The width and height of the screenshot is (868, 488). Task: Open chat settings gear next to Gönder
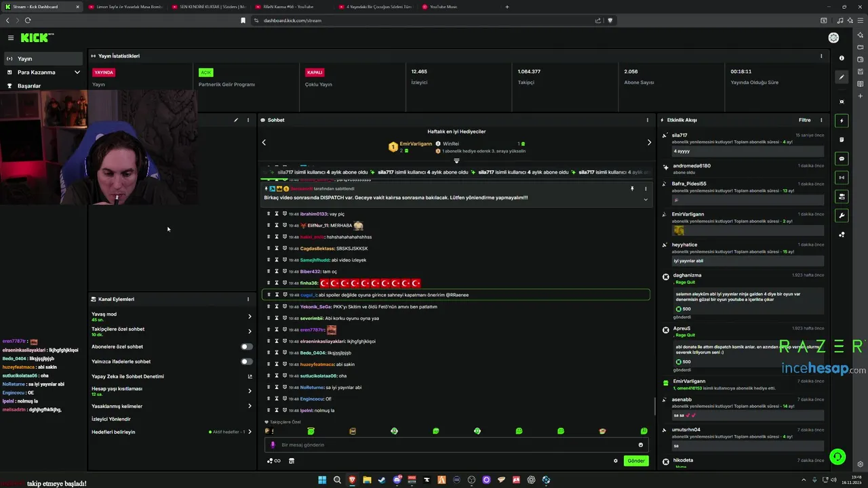pos(616,461)
